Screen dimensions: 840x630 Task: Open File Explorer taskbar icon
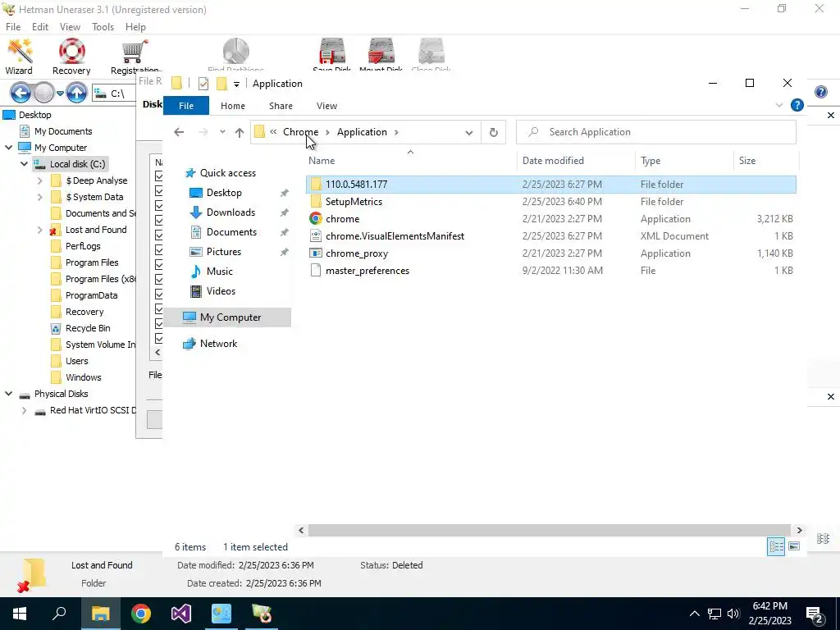point(100,614)
